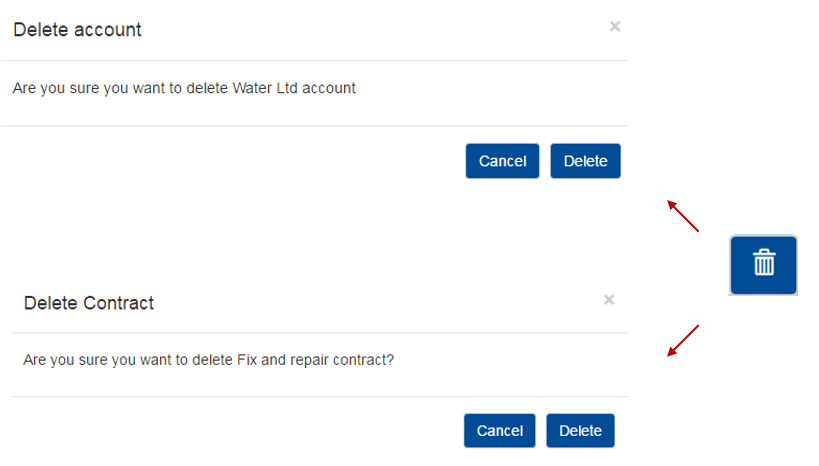This screenshot has width=819, height=466.
Task: Select the Delete account dialog title
Action: click(77, 30)
